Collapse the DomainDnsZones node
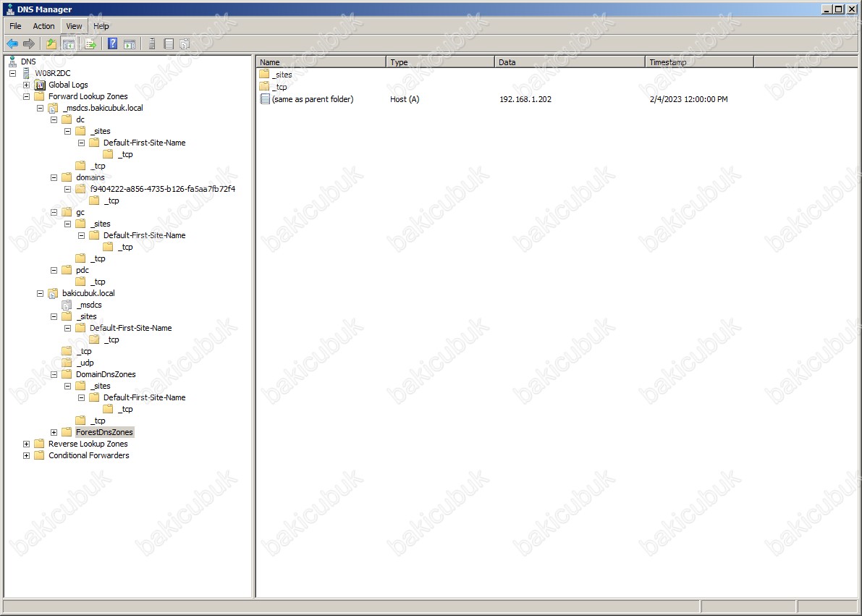Viewport: 862px width, 616px height. pyautogui.click(x=54, y=374)
